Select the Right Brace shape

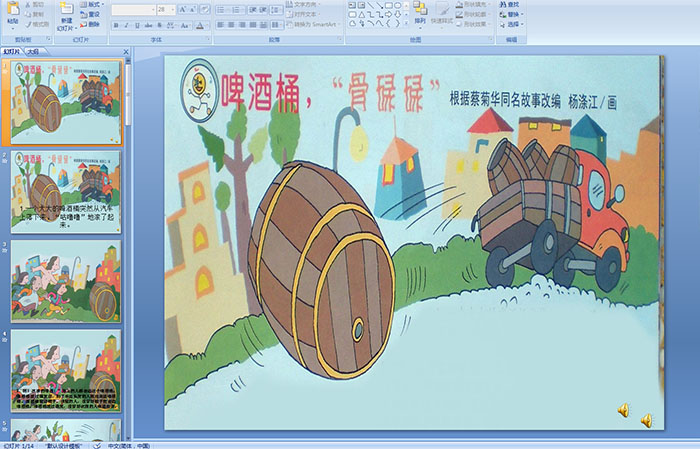(x=397, y=23)
